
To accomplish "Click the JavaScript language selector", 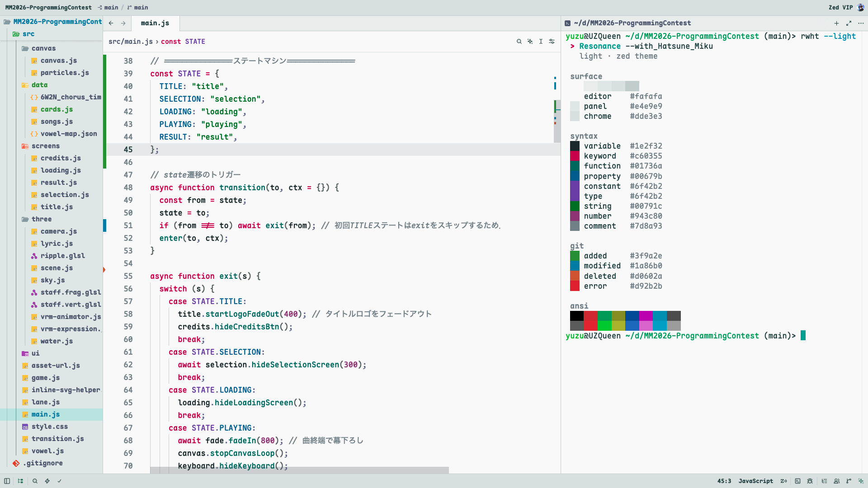I will (755, 481).
